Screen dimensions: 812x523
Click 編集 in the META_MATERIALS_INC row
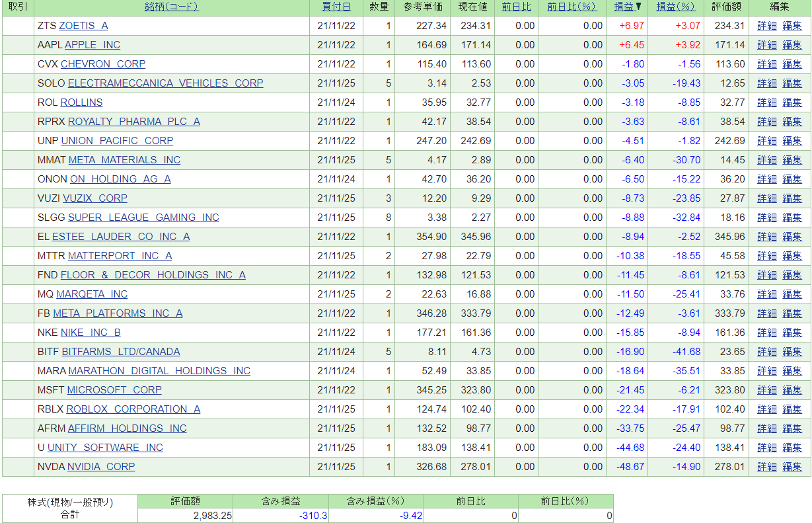[x=792, y=160]
